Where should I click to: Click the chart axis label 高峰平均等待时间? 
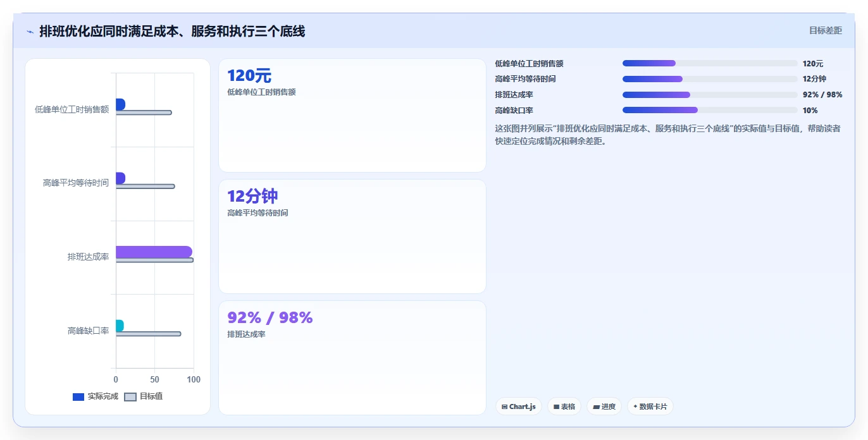click(x=76, y=183)
